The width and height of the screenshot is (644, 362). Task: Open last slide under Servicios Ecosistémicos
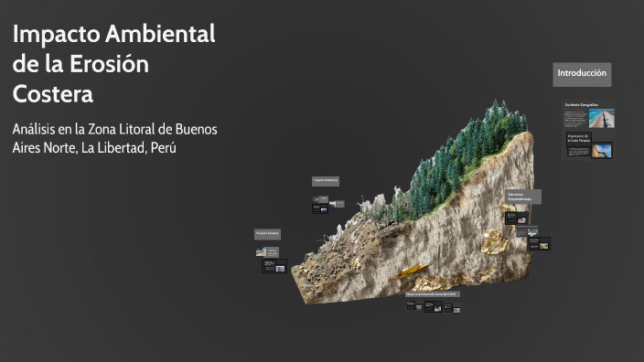[x=539, y=243]
